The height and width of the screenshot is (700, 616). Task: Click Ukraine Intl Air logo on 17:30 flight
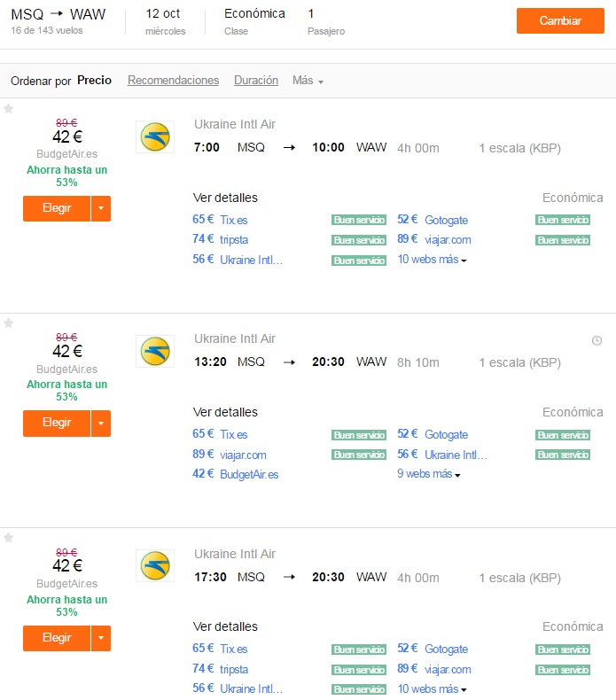coord(155,565)
